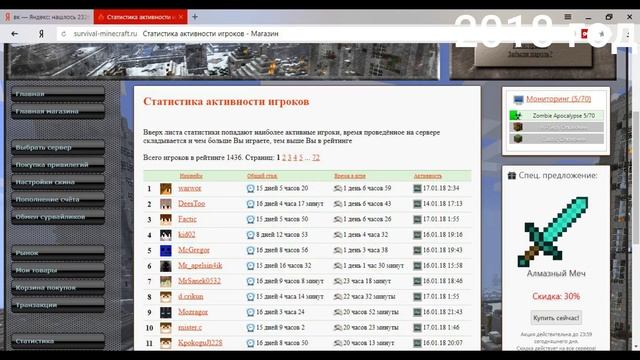The height and width of the screenshot is (360, 640).
Task: Click the monitor icon next to Мониторинг
Action: pyautogui.click(x=518, y=99)
